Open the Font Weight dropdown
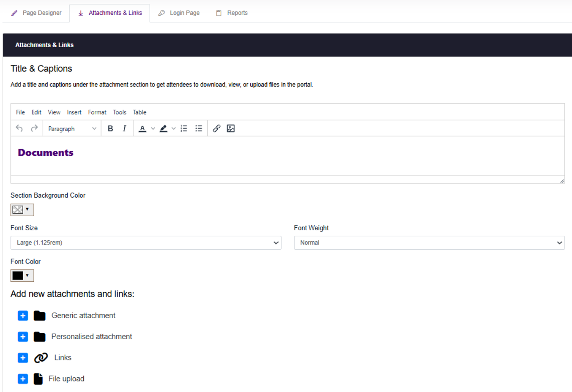The height and width of the screenshot is (392, 572). tap(429, 243)
